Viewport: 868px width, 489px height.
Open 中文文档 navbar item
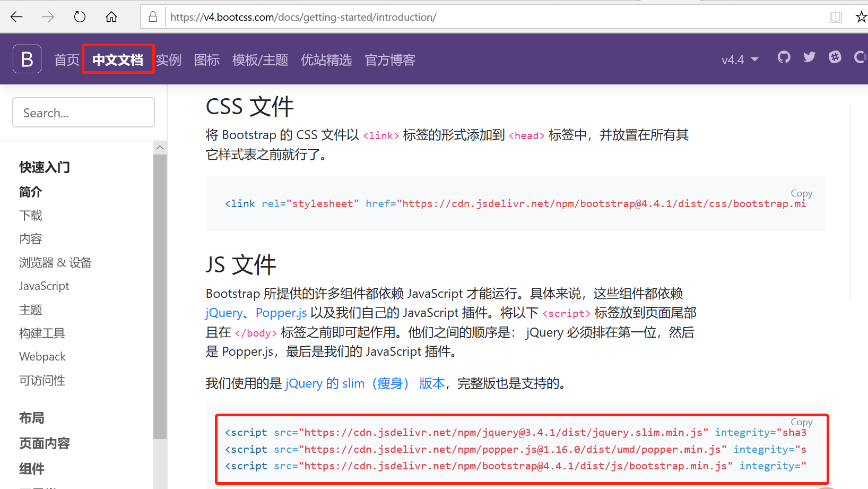point(118,59)
